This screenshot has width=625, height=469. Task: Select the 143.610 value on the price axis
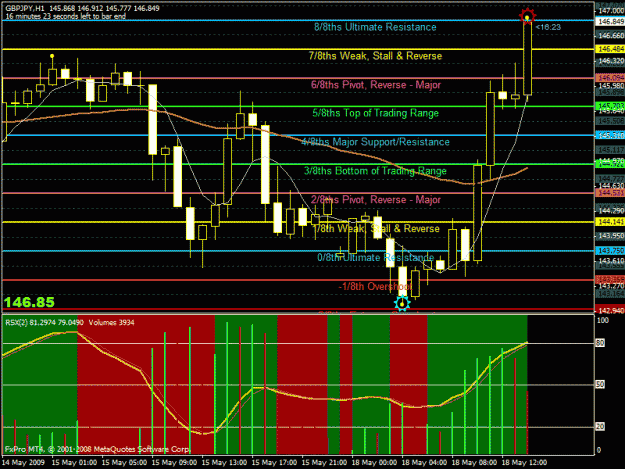[611, 261]
